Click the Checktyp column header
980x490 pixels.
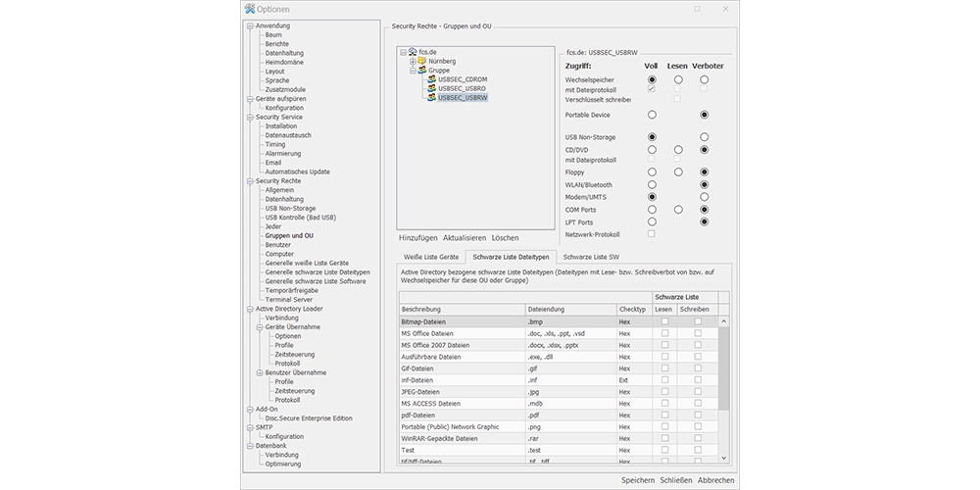634,310
